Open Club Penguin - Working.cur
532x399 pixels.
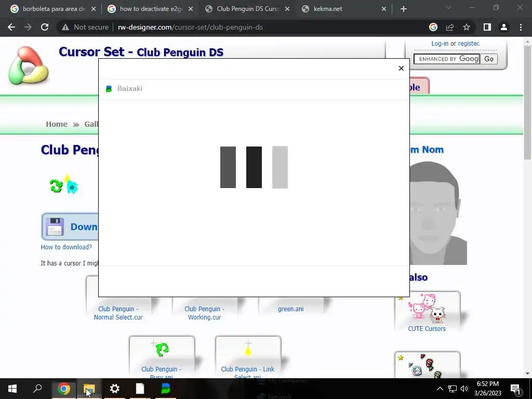[205, 313]
